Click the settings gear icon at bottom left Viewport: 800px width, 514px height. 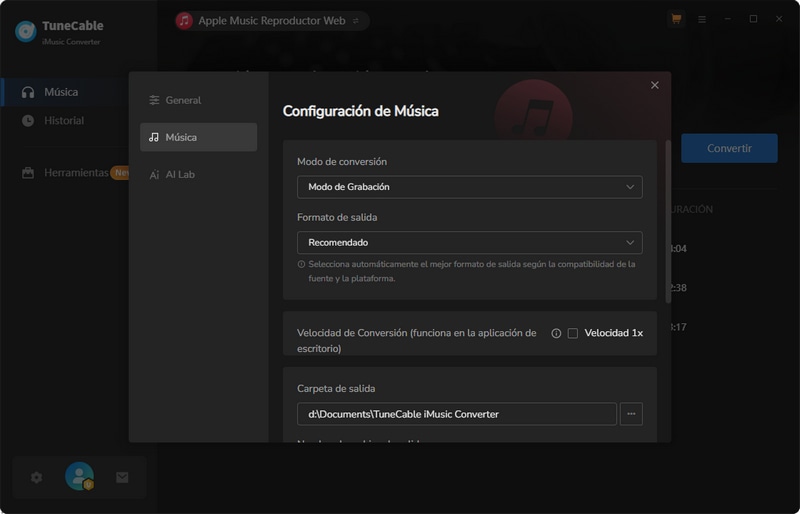[x=37, y=477]
